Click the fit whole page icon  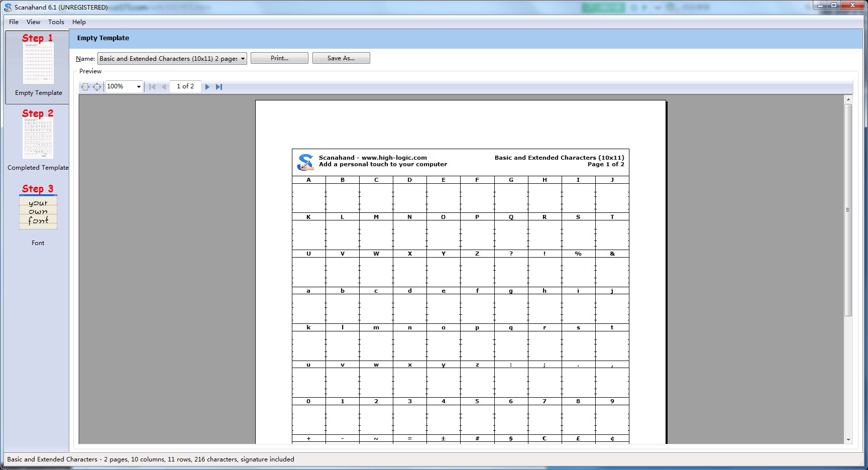click(97, 87)
